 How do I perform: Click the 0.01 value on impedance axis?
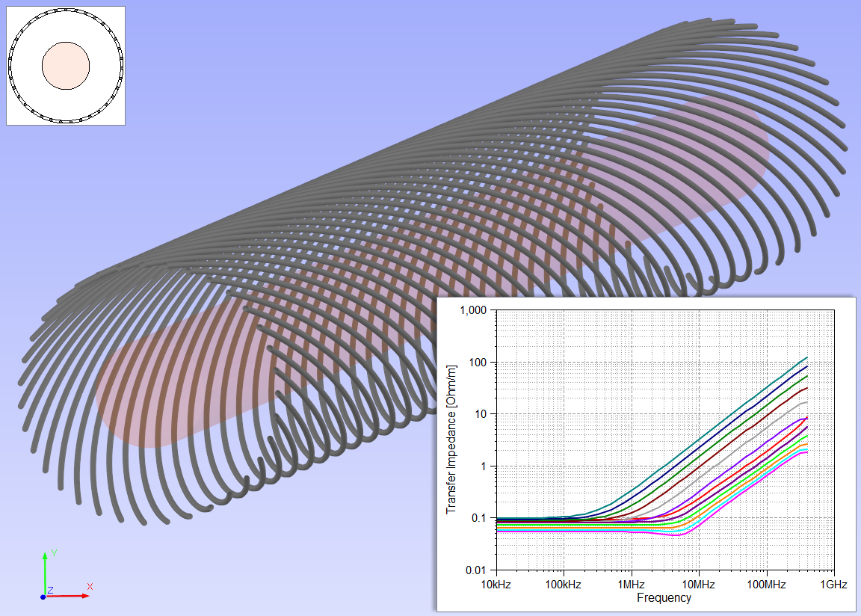[x=479, y=570]
